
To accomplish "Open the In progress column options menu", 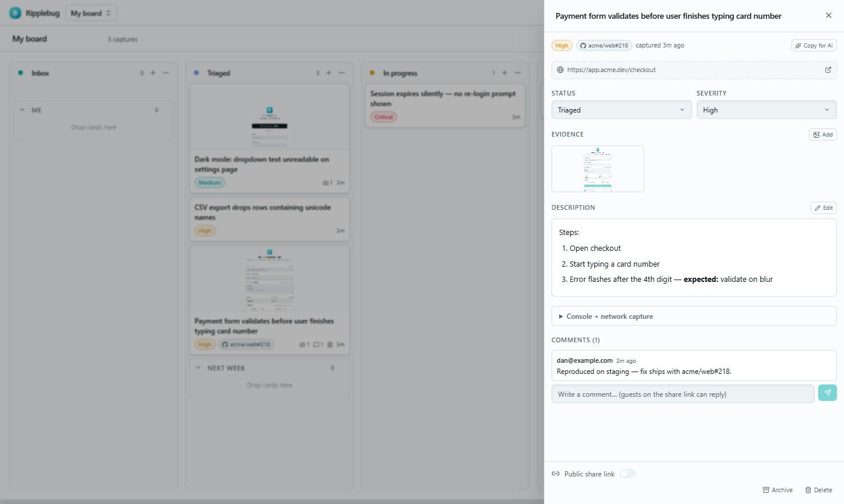I will pos(518,73).
